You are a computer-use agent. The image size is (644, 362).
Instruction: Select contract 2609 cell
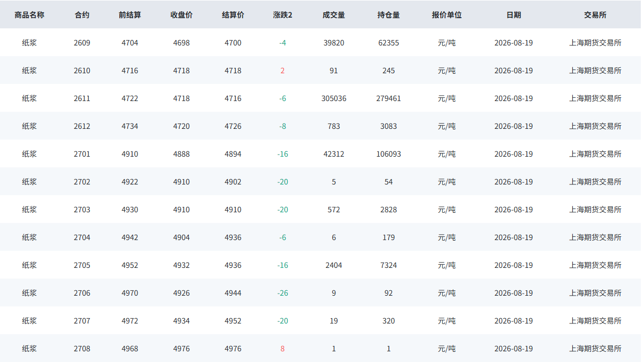click(x=82, y=43)
